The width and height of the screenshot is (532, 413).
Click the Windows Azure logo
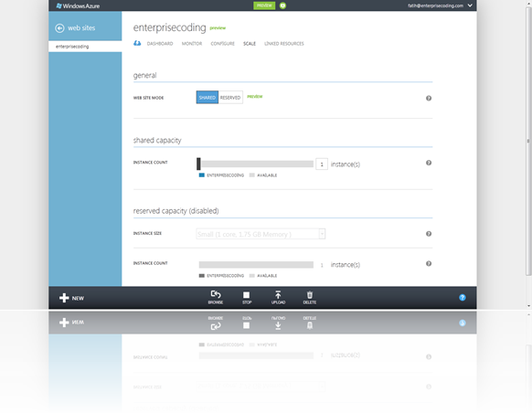[x=78, y=5]
